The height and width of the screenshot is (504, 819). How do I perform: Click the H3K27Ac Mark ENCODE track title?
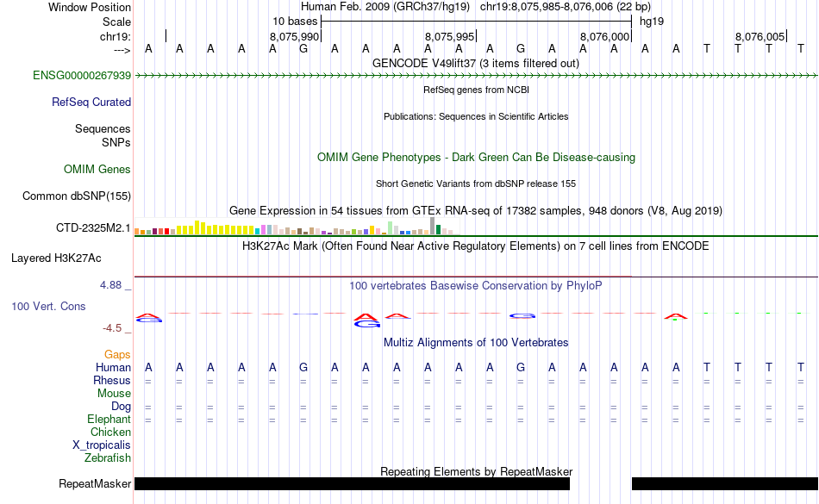[476, 246]
